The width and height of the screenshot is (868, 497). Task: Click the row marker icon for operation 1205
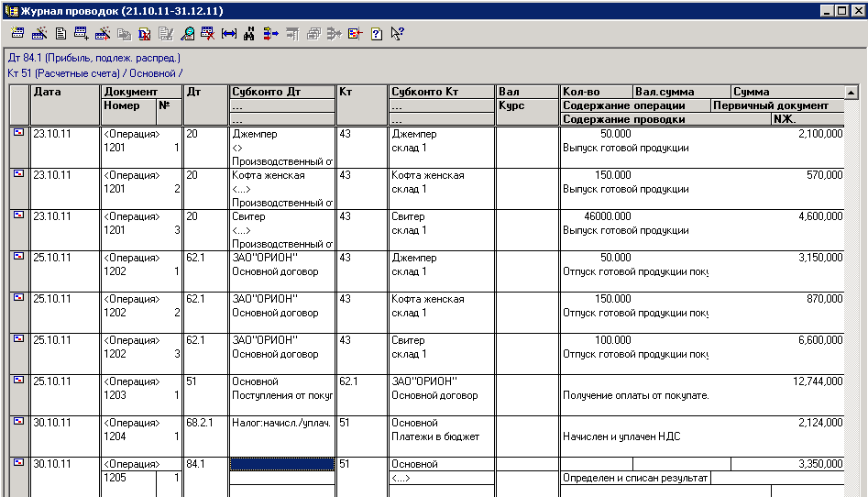tap(19, 463)
